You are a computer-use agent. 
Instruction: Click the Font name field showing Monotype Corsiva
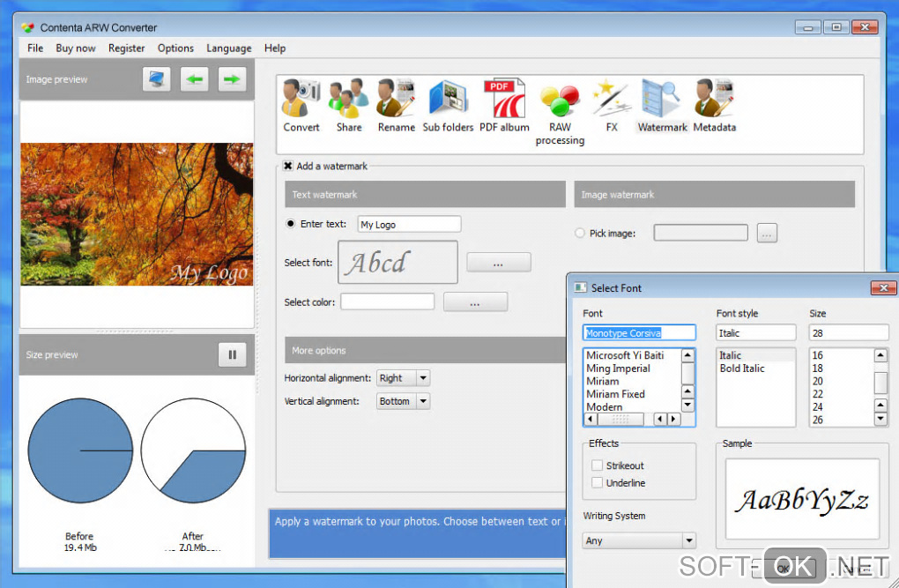[x=639, y=332]
